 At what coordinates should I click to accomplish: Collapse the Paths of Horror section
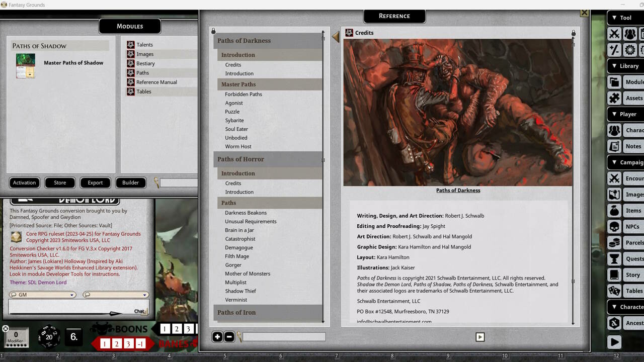click(x=241, y=159)
